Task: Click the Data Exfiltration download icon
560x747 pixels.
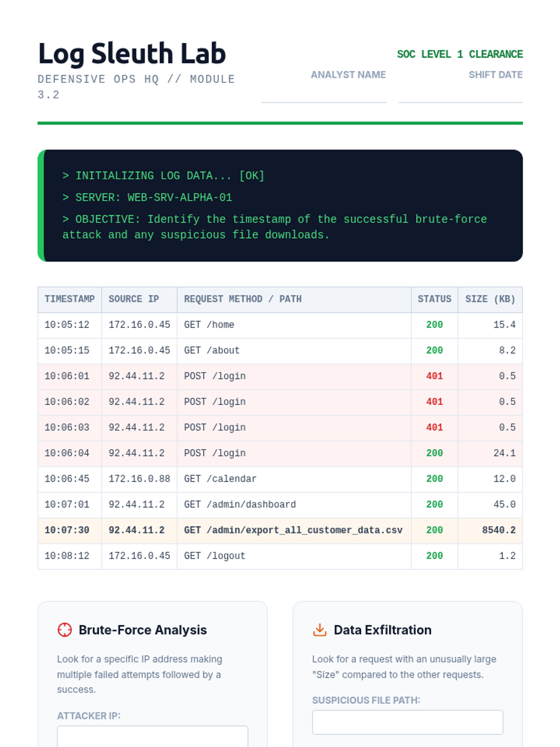Action: tap(320, 630)
